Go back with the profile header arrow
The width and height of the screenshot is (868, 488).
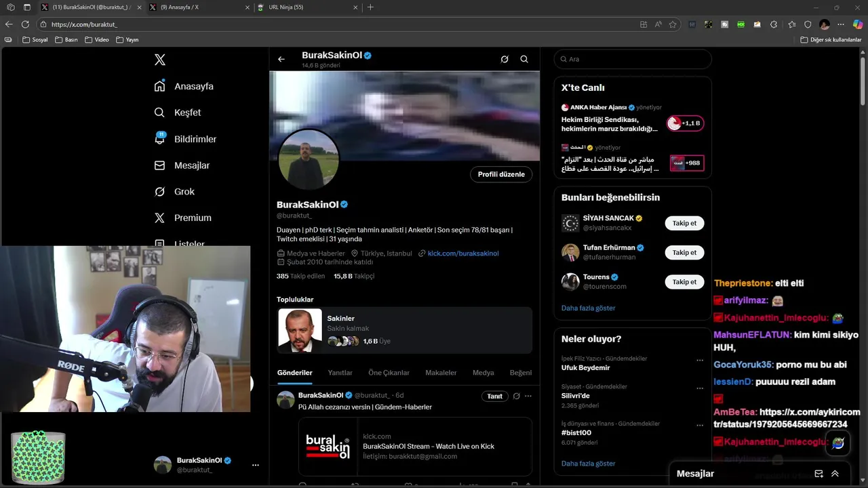coord(281,59)
